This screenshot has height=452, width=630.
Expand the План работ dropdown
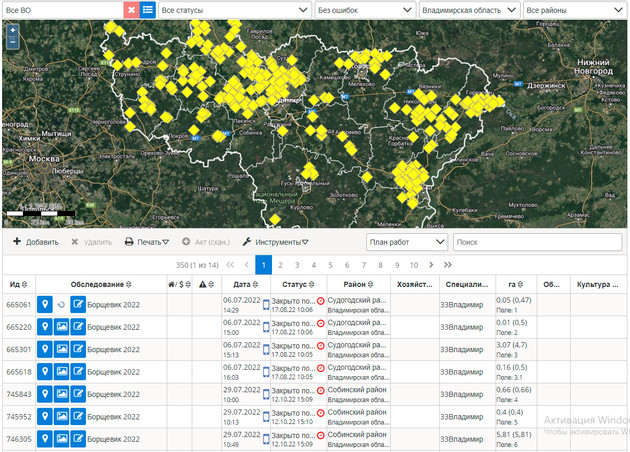tap(406, 242)
